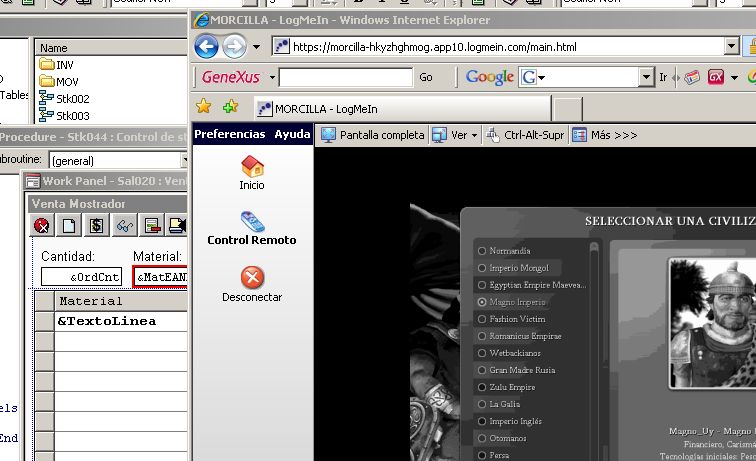The image size is (756, 461).
Task: Click the red cancel icon in Venta Mostrador toolbar
Action: coord(42,226)
